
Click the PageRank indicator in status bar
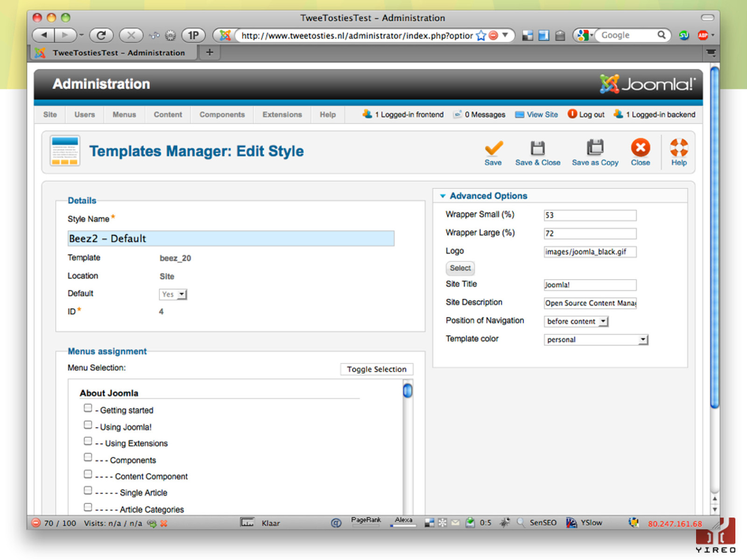(x=366, y=521)
